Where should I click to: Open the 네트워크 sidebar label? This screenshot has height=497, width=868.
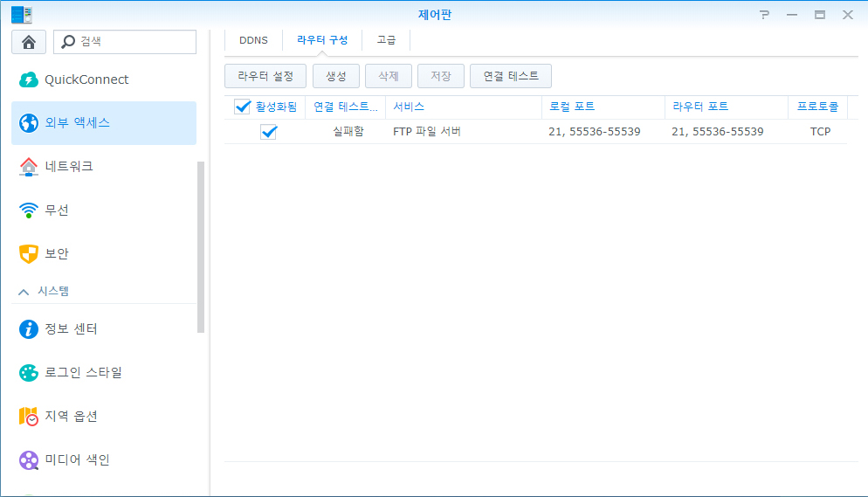click(69, 167)
